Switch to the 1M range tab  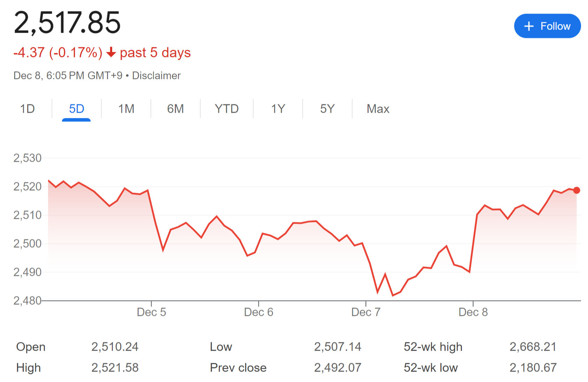[x=126, y=109]
